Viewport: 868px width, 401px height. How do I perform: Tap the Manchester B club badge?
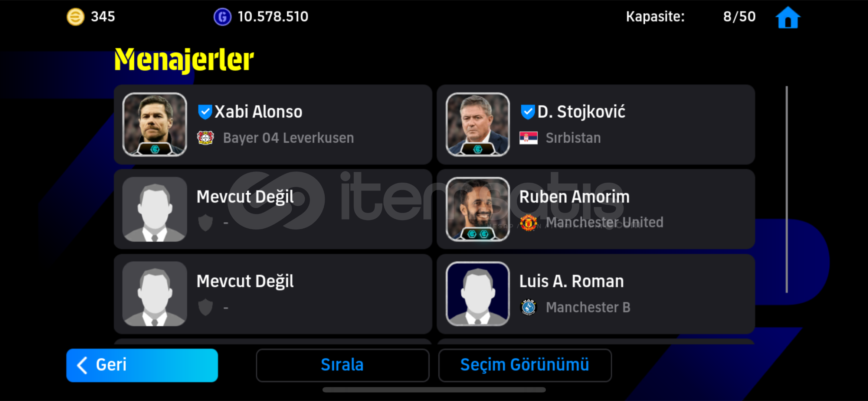click(x=528, y=307)
